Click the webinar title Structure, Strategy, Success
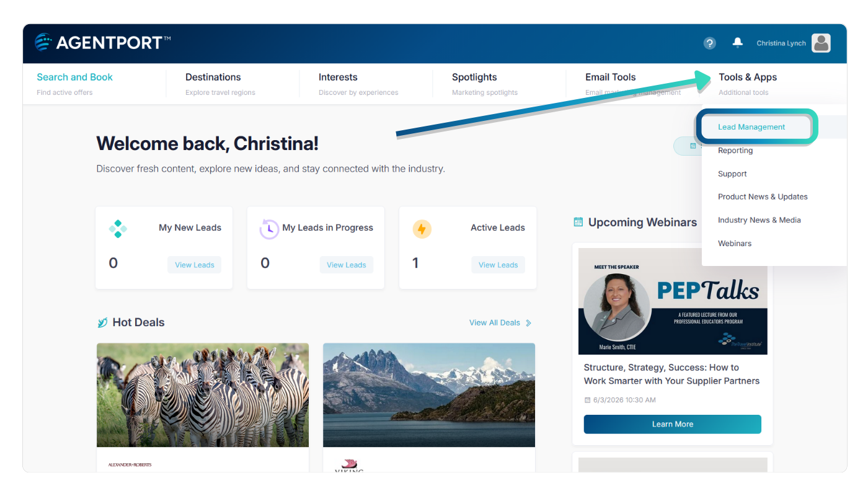The width and height of the screenshot is (868, 496). [671, 374]
